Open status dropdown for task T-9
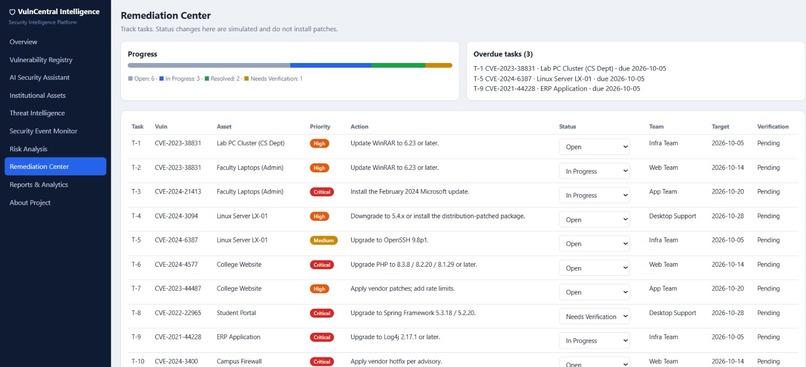 point(595,341)
